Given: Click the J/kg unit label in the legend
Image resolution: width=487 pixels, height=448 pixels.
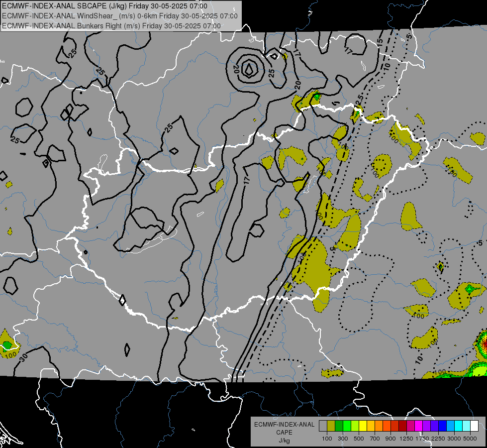Looking at the screenshot, I should [x=284, y=441].
